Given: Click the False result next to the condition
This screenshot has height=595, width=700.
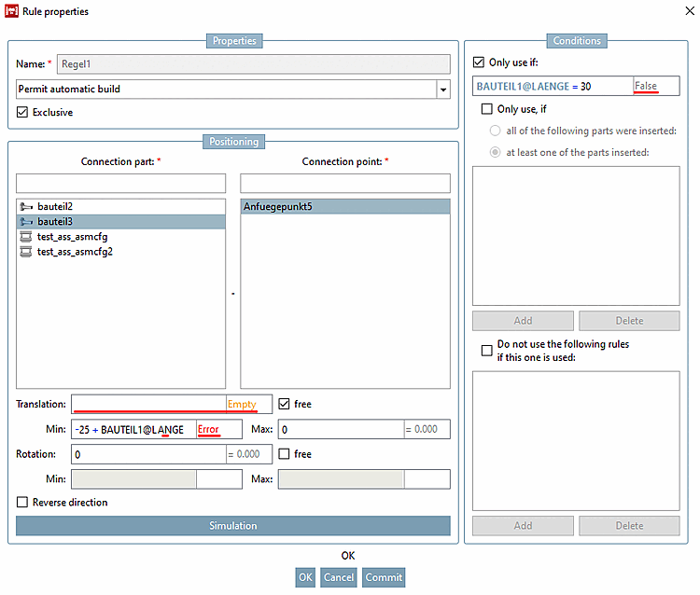Looking at the screenshot, I should click(646, 86).
